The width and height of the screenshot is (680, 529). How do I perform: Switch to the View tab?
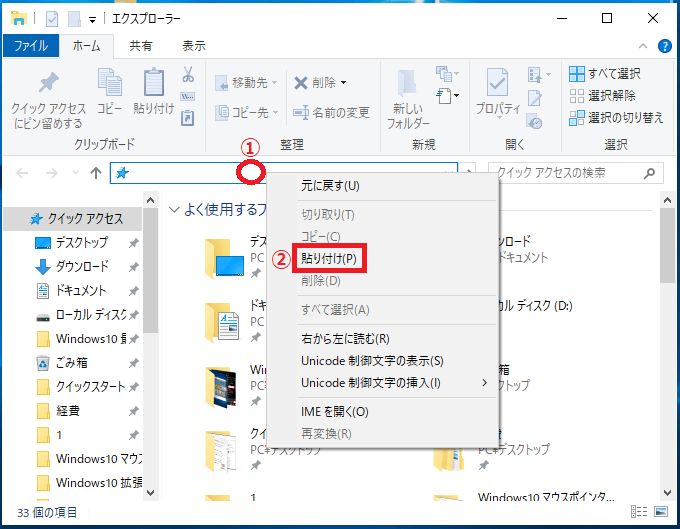click(x=193, y=46)
